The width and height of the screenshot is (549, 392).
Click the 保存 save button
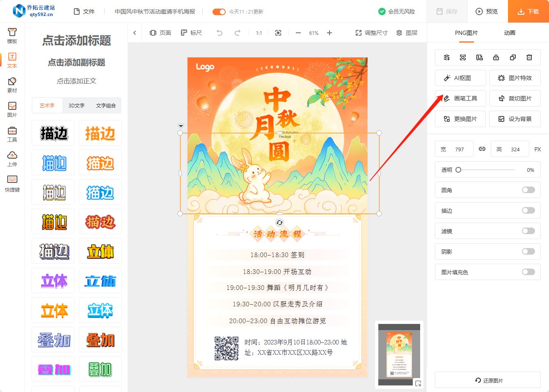click(x=447, y=11)
